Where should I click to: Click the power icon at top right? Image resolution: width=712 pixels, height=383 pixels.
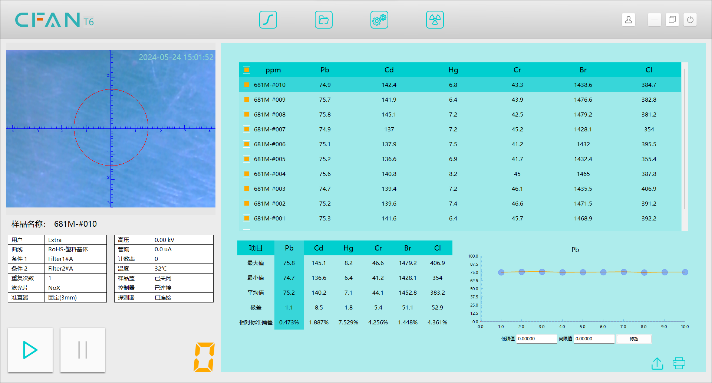point(690,20)
